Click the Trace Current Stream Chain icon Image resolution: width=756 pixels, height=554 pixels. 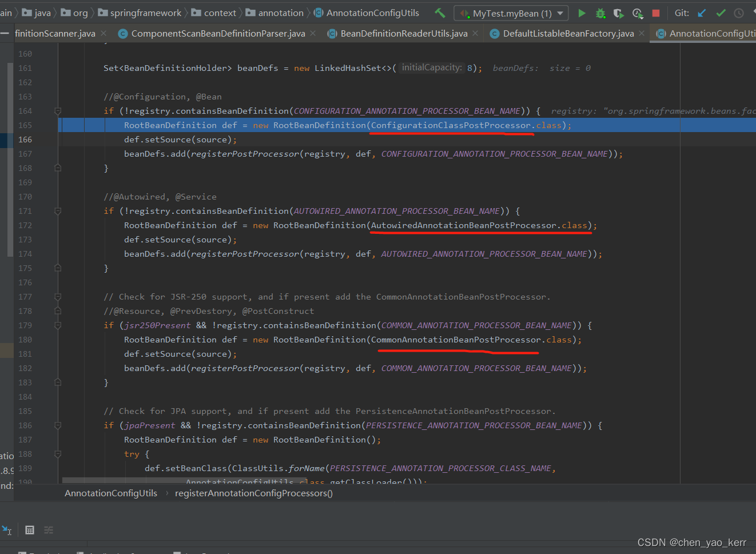49,530
